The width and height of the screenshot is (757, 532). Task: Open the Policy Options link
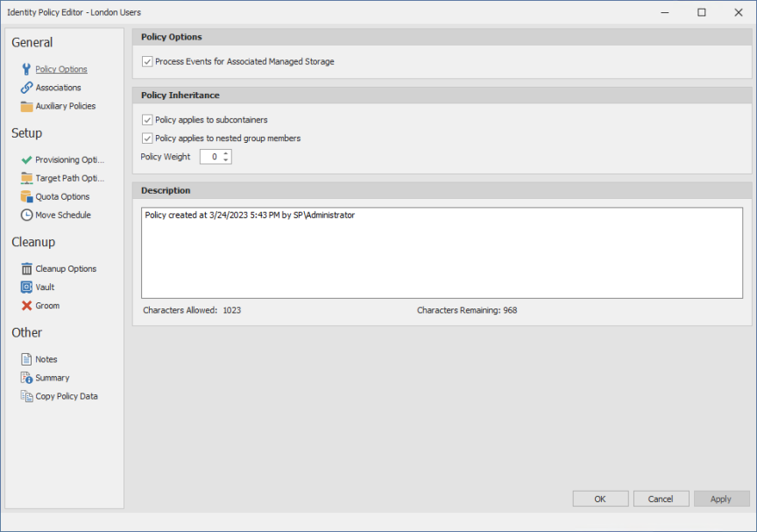[x=61, y=69]
